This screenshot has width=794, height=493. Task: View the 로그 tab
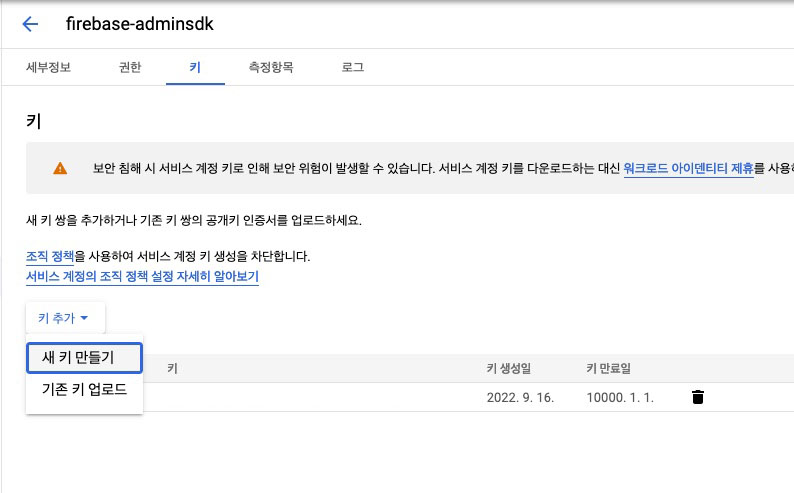point(352,67)
